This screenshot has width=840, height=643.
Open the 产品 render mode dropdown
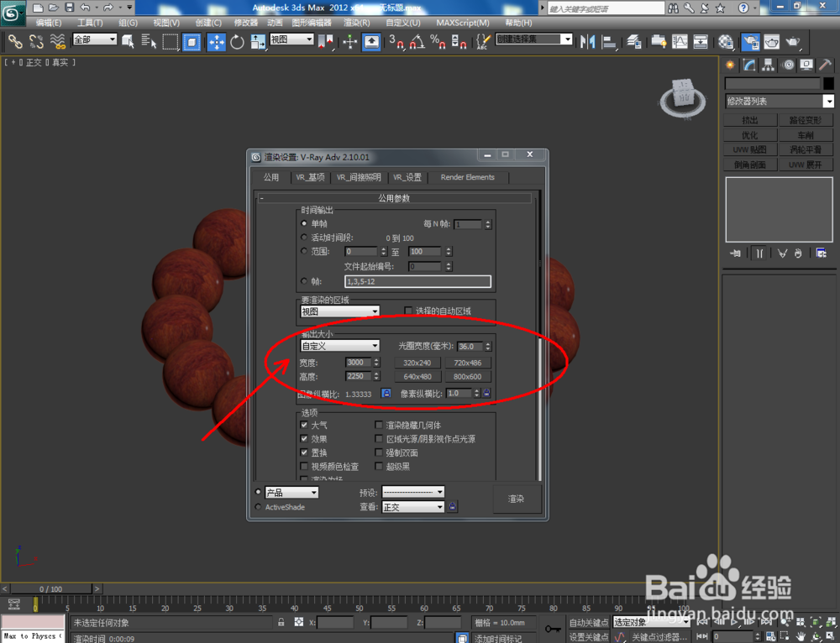291,492
